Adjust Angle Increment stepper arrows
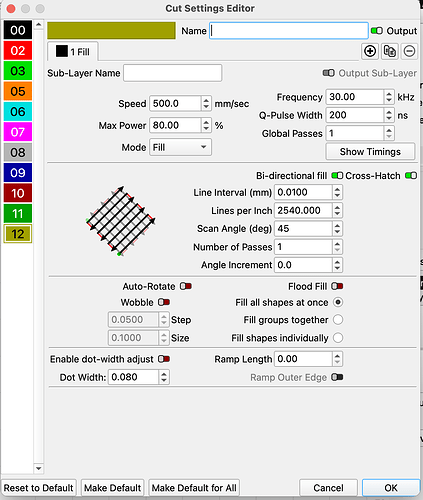The height and width of the screenshot is (500, 423). pos(337,265)
